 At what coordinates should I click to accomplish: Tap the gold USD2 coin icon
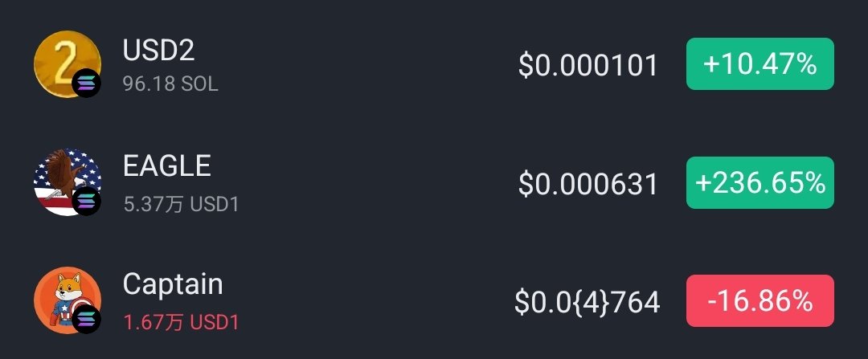pyautogui.click(x=67, y=64)
